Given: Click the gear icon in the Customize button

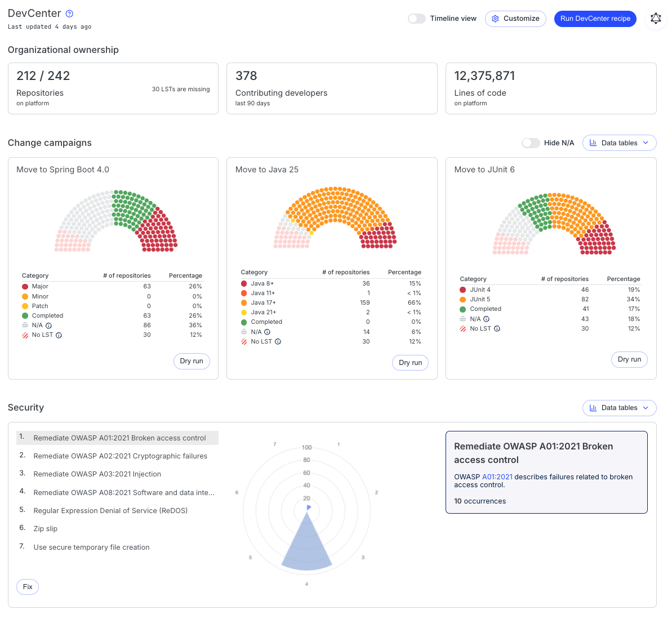Looking at the screenshot, I should (495, 19).
